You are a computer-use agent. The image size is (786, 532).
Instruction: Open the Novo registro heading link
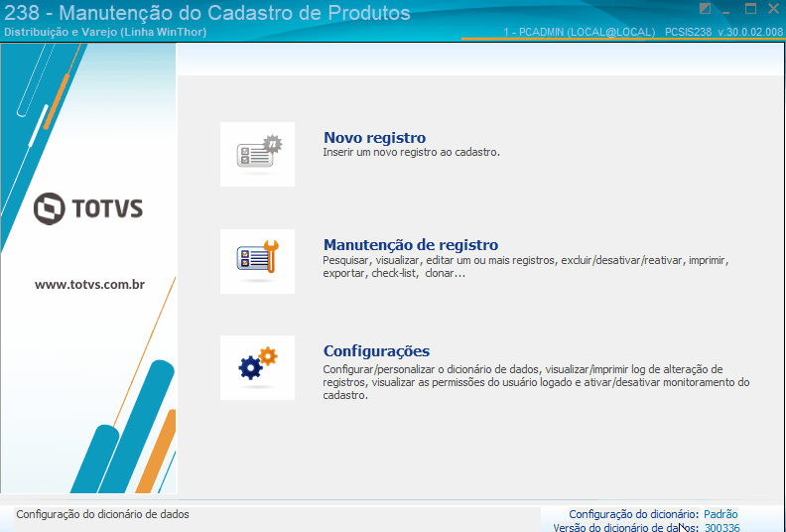tap(374, 137)
